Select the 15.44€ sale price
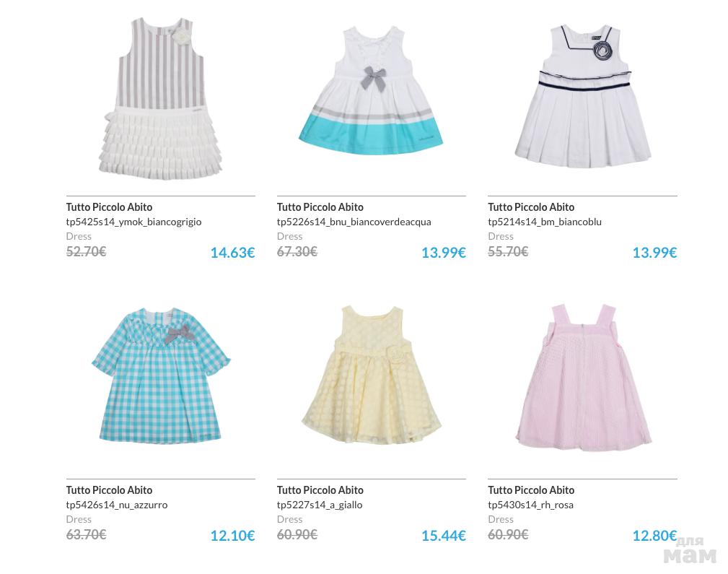The width and height of the screenshot is (728, 574). (x=444, y=536)
